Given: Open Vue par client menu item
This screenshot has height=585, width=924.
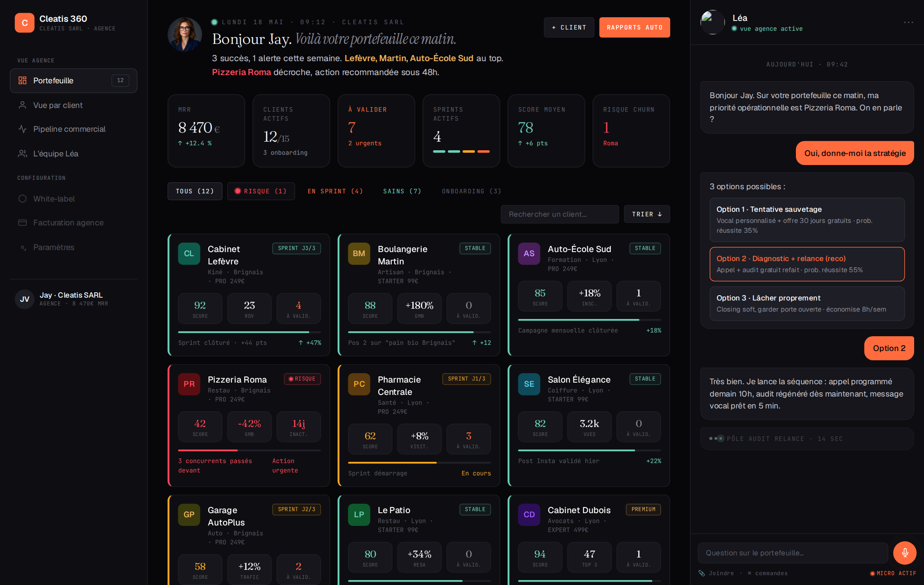Looking at the screenshot, I should point(74,105).
